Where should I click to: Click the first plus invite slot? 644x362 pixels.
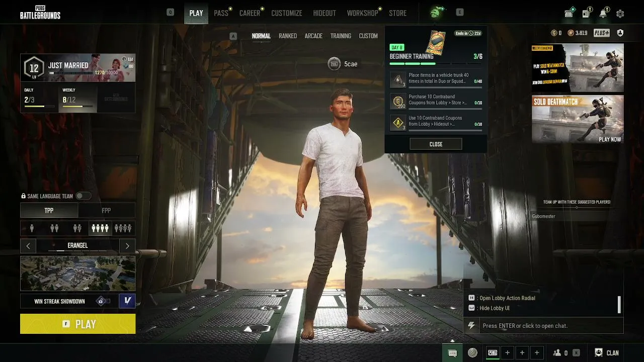(508, 353)
